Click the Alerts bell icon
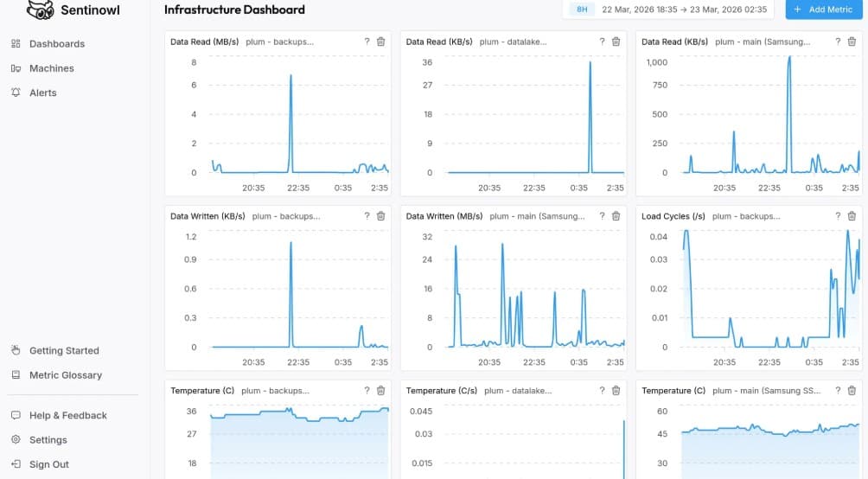The height and width of the screenshot is (479, 868). click(x=16, y=93)
